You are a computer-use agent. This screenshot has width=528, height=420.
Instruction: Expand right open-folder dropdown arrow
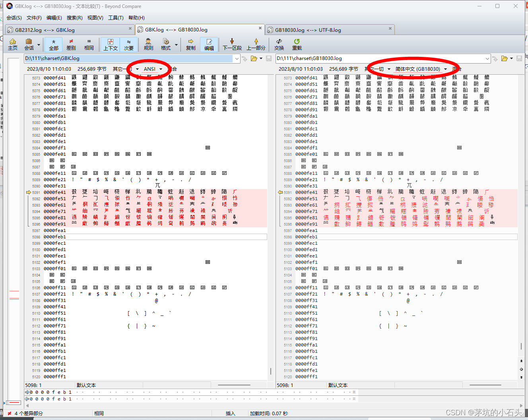click(511, 58)
